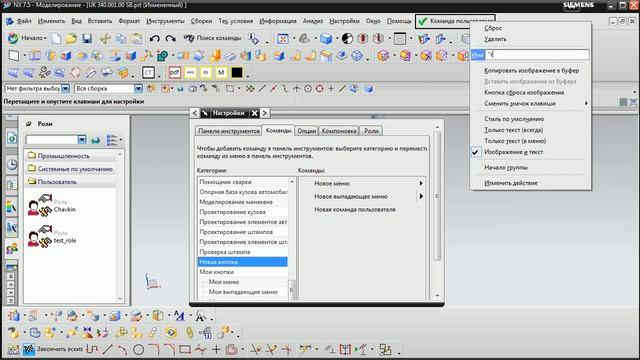Viewport: 640px width, 360px height.
Task: Open the Начало start dropdown
Action: pos(27,38)
